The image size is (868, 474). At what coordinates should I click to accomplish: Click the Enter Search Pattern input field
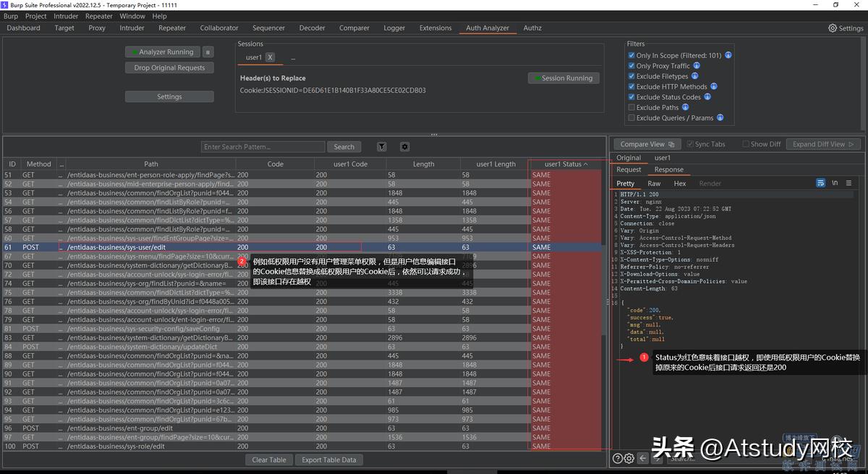click(x=263, y=147)
